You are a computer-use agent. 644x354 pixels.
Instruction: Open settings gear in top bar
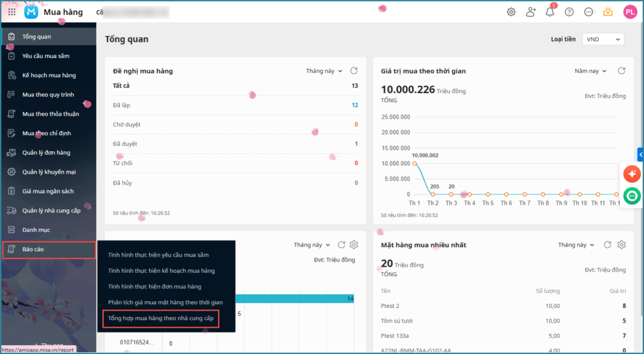511,12
